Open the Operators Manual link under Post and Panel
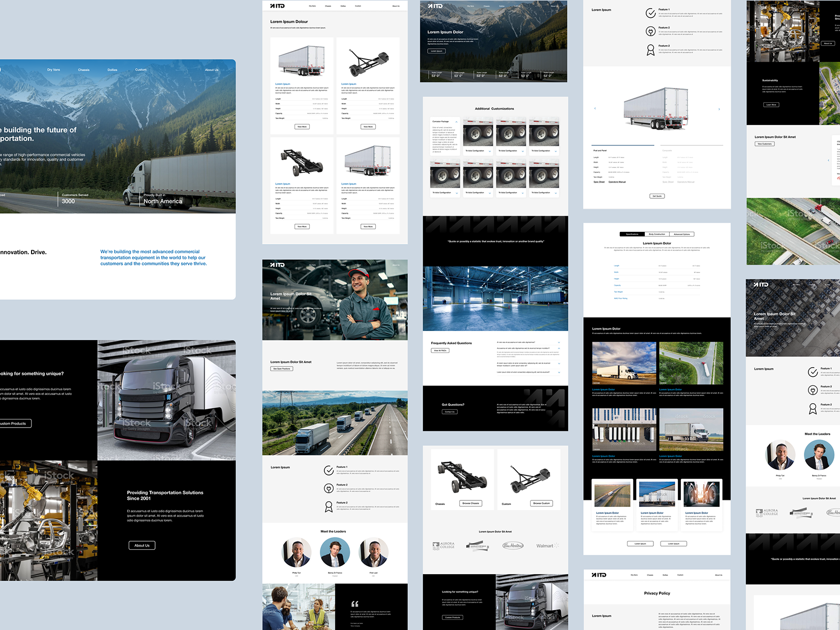The image size is (840, 630). coord(617,182)
